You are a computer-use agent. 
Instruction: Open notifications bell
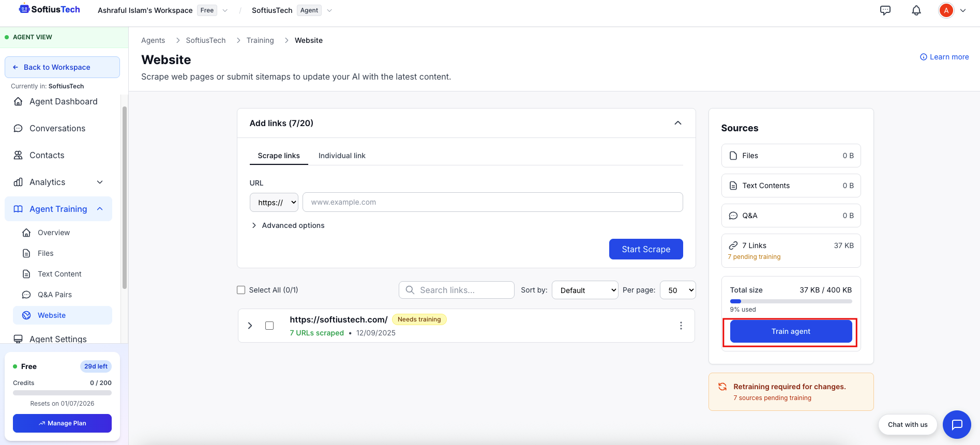916,10
